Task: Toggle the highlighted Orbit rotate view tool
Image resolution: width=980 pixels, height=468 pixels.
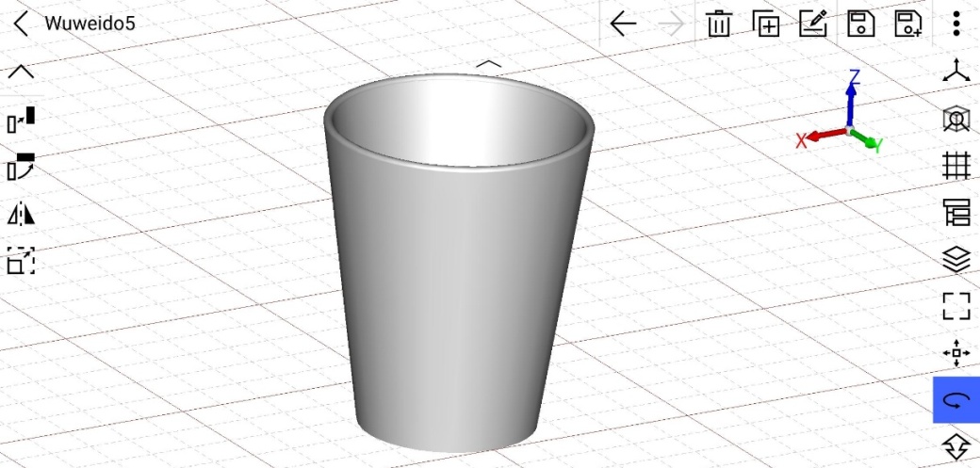Action: (956, 400)
